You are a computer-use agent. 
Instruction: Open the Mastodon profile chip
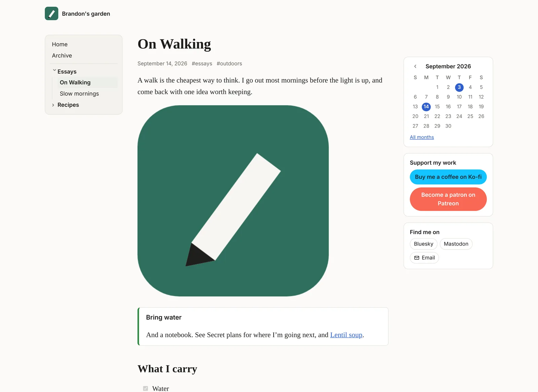[456, 244]
